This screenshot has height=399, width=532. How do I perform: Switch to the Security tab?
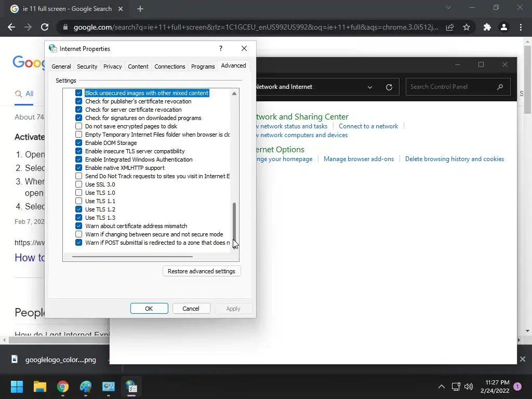(87, 66)
